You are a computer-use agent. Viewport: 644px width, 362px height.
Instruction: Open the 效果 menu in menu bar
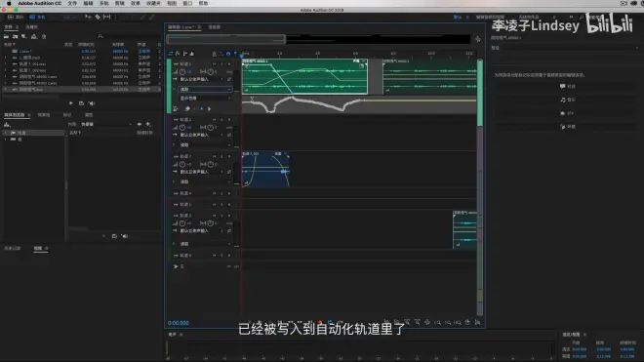click(x=135, y=3)
